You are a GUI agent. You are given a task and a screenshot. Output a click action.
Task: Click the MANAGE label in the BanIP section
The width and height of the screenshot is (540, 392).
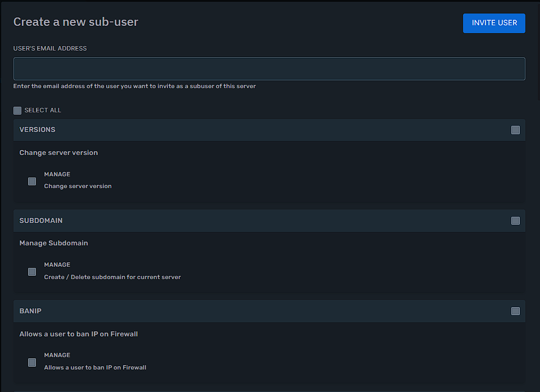pyautogui.click(x=57, y=355)
